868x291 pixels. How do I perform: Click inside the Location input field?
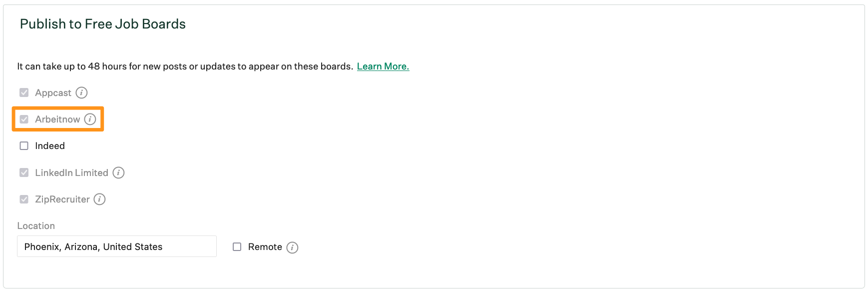click(116, 246)
